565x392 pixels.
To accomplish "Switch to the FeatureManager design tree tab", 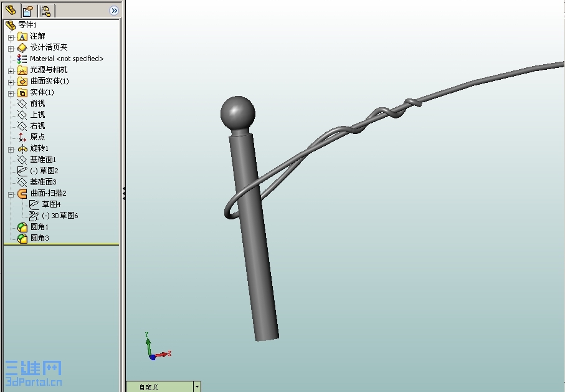I will click(x=11, y=11).
